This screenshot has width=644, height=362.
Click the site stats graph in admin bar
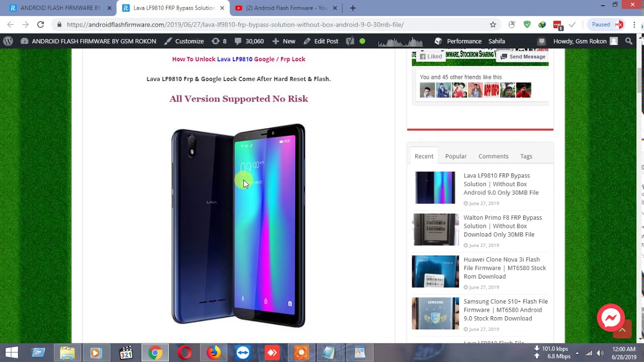[x=400, y=42]
